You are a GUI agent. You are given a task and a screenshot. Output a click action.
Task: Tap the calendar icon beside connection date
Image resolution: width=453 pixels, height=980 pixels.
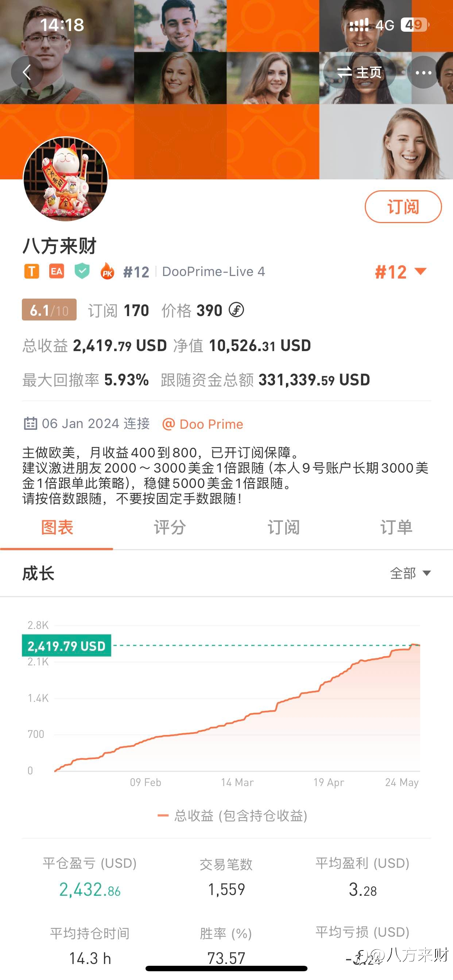coord(30,423)
